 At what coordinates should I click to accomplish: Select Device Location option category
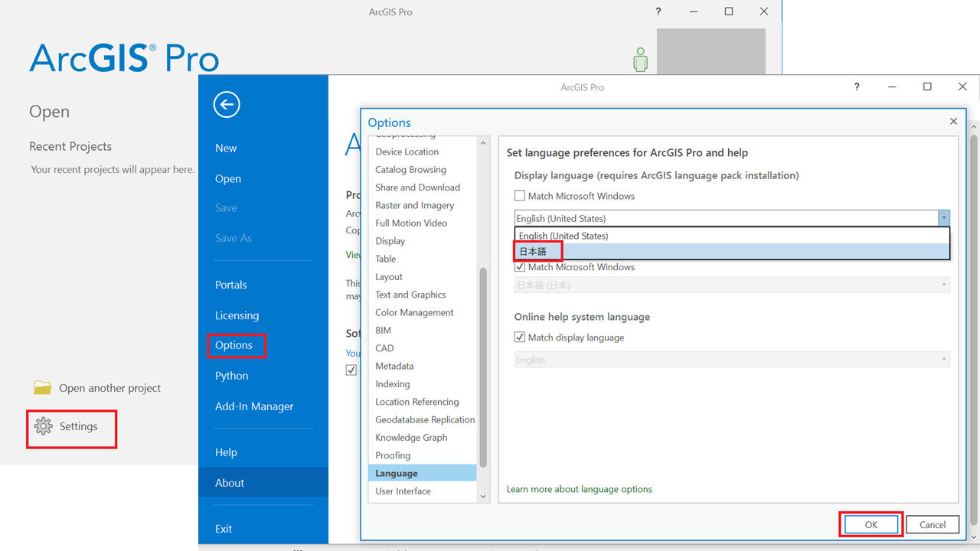(x=407, y=152)
